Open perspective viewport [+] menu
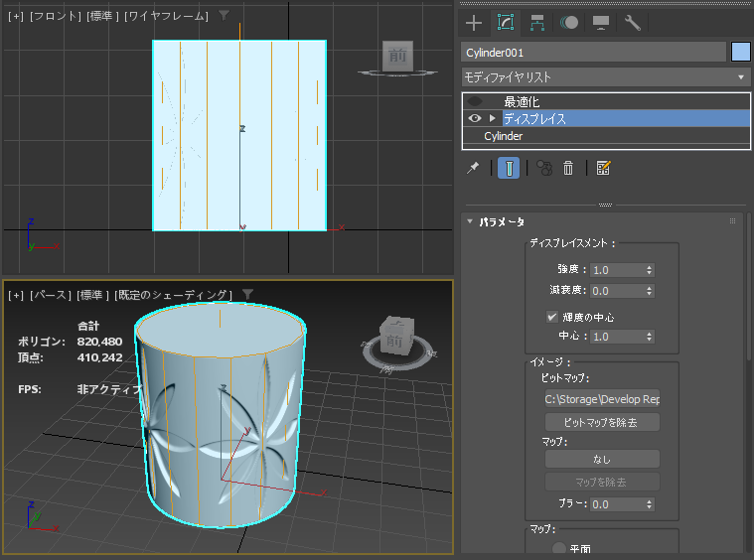This screenshot has width=754, height=560. pos(15,295)
